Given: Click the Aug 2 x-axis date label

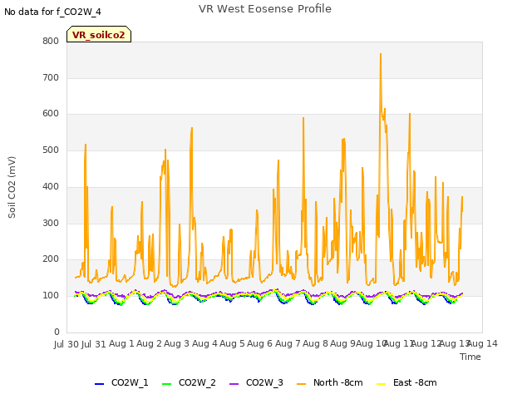Looking at the screenshot, I should (149, 343).
